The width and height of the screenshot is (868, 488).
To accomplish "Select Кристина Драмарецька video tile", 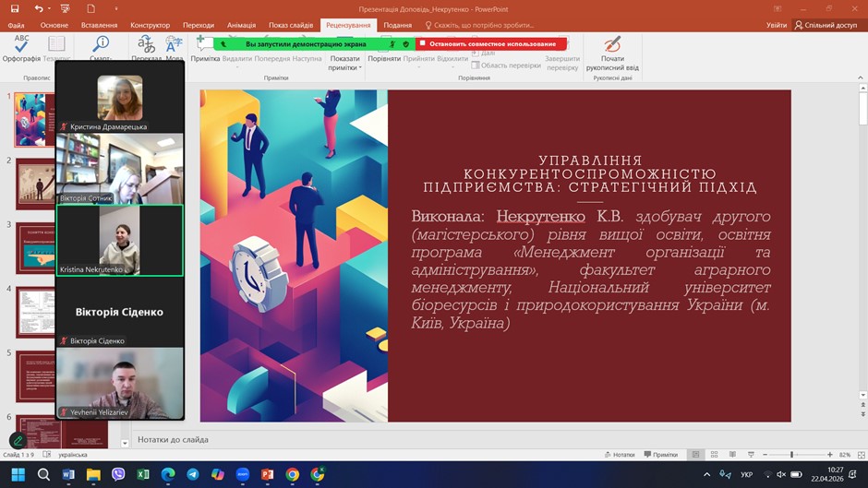I will (119, 98).
